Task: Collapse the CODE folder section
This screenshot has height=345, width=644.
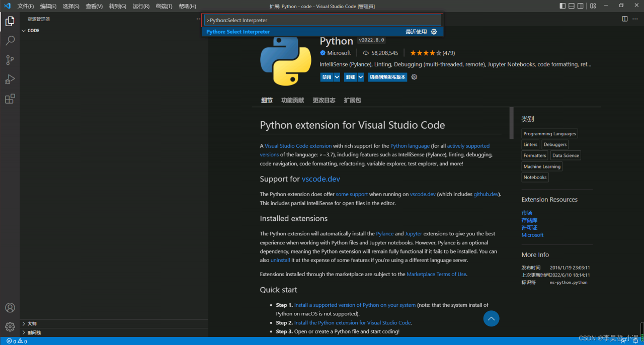Action: (x=114, y=31)
